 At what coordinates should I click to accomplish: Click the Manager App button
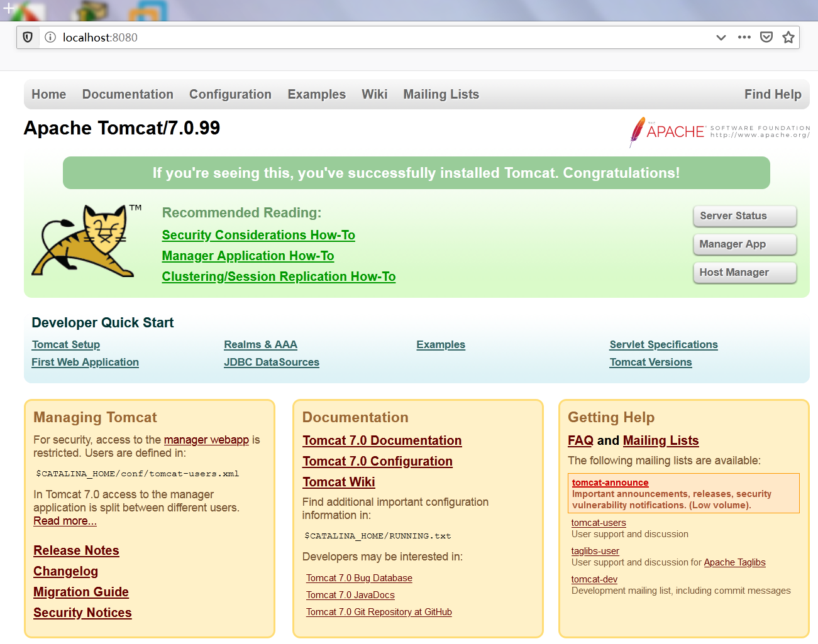tap(745, 244)
